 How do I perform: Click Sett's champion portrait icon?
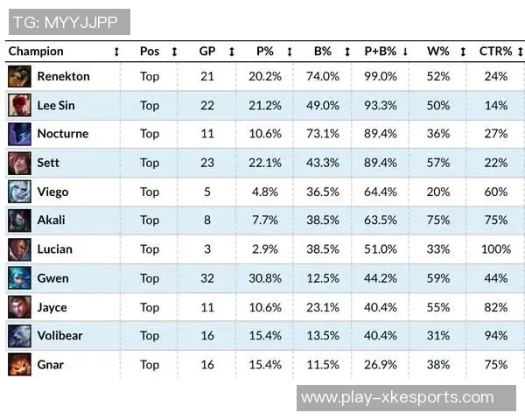click(x=18, y=164)
